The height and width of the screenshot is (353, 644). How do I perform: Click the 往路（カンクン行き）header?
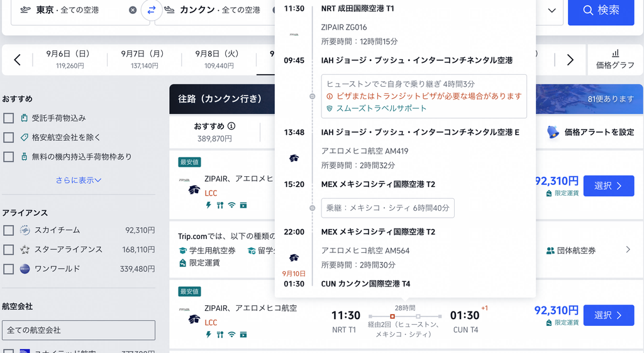(x=219, y=99)
